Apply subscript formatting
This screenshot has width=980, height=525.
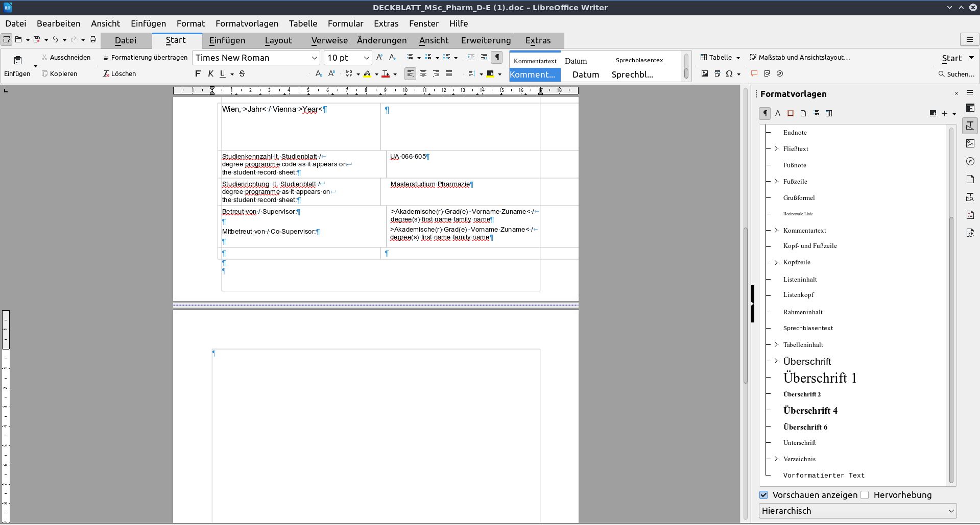(x=319, y=74)
